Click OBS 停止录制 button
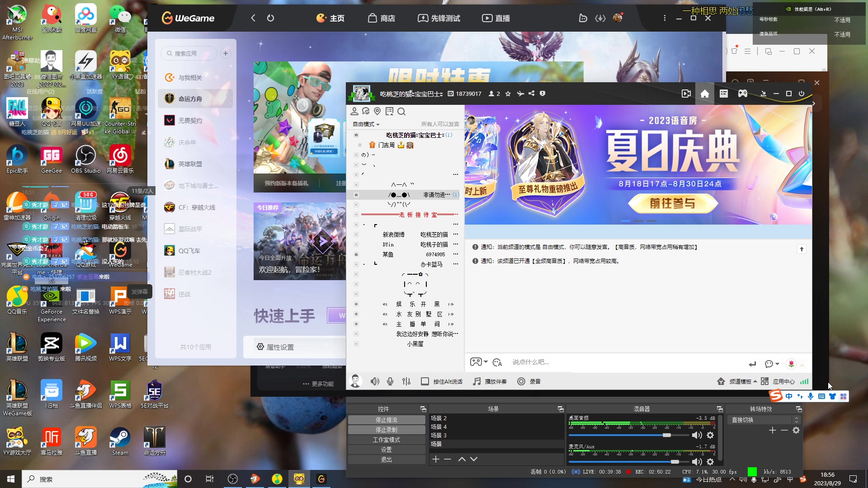Viewport: 868px width, 488px height. coord(387,430)
